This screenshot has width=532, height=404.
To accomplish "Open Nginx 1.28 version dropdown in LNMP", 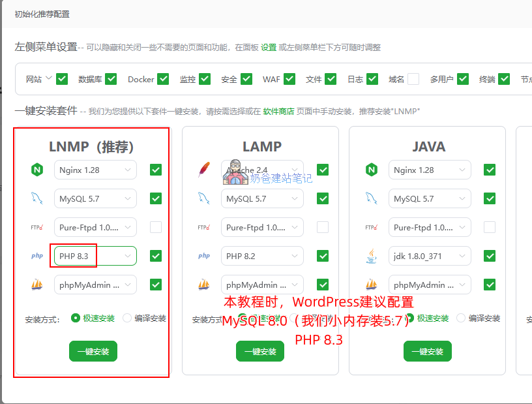I will [95, 170].
